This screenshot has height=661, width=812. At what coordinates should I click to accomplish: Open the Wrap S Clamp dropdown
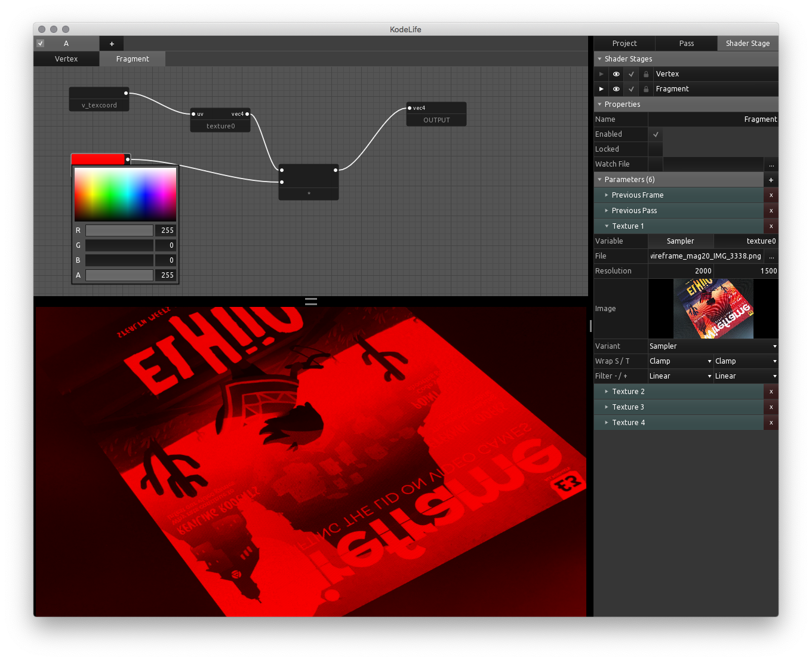[x=681, y=361]
